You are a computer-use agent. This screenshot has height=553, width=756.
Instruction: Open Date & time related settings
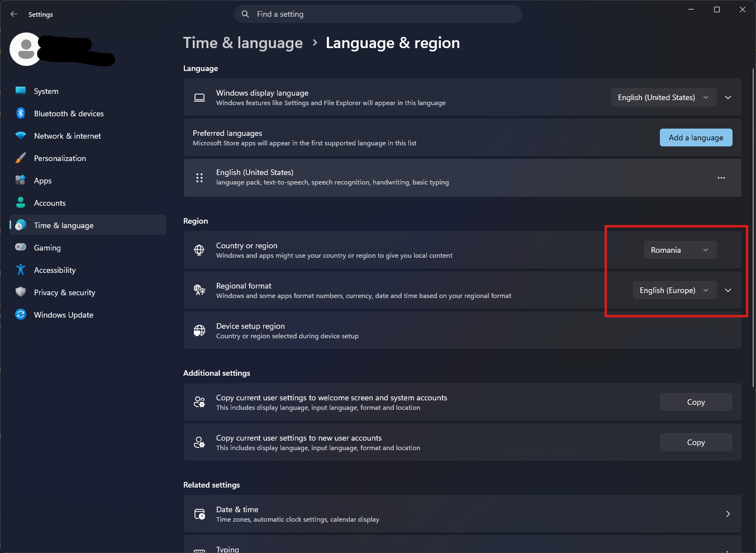pos(462,514)
